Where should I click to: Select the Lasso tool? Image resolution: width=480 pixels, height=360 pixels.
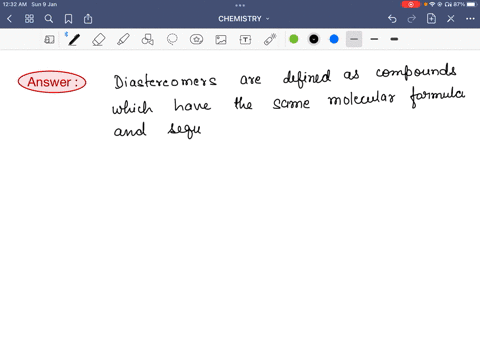(x=172, y=39)
